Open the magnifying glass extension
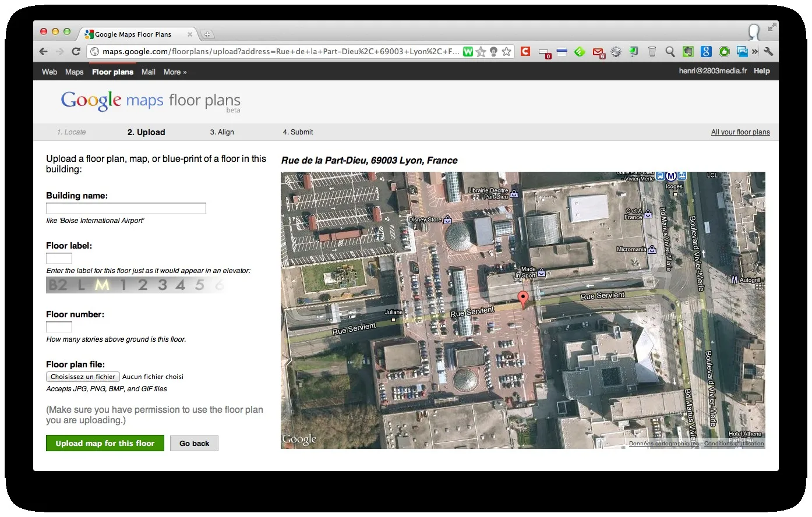Viewport: 812px width, 517px height. pos(670,52)
